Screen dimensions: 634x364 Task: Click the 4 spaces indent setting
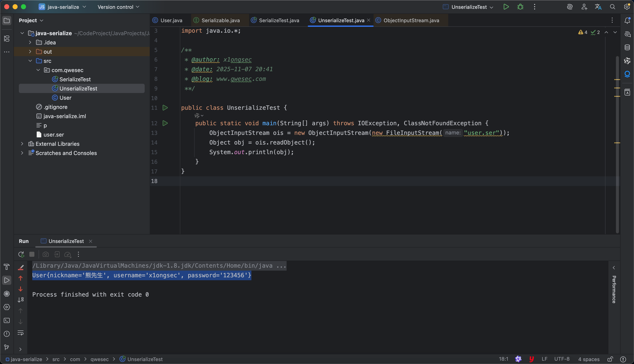click(589, 359)
